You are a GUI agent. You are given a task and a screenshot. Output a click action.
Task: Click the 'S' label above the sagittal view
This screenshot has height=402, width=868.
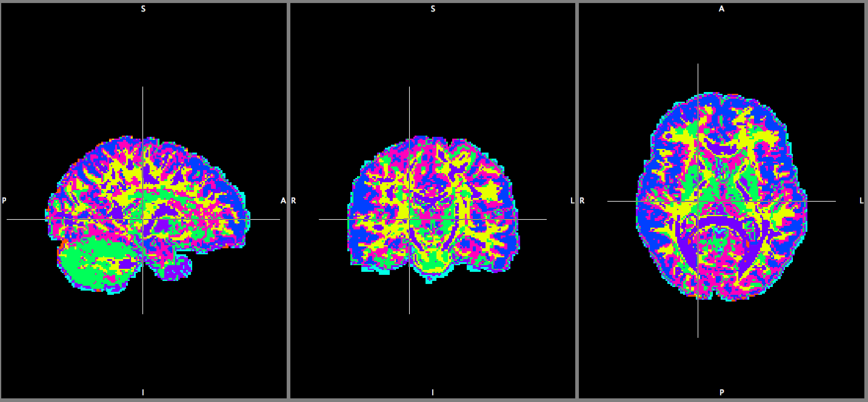[143, 9]
